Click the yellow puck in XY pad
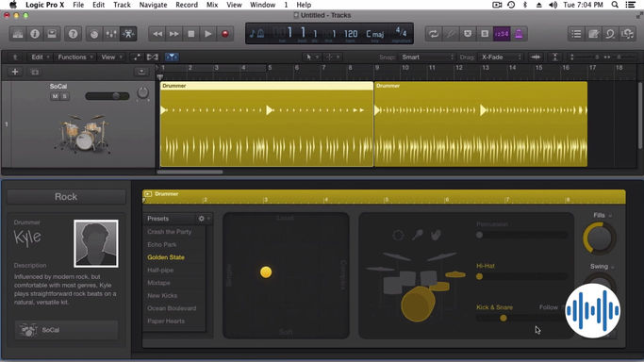The height and width of the screenshot is (362, 644). (266, 271)
